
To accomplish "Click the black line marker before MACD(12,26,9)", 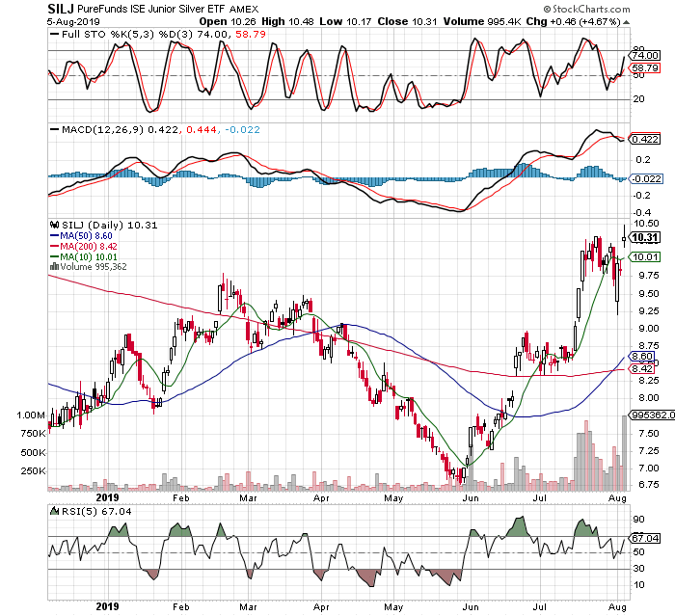I will coord(54,129).
